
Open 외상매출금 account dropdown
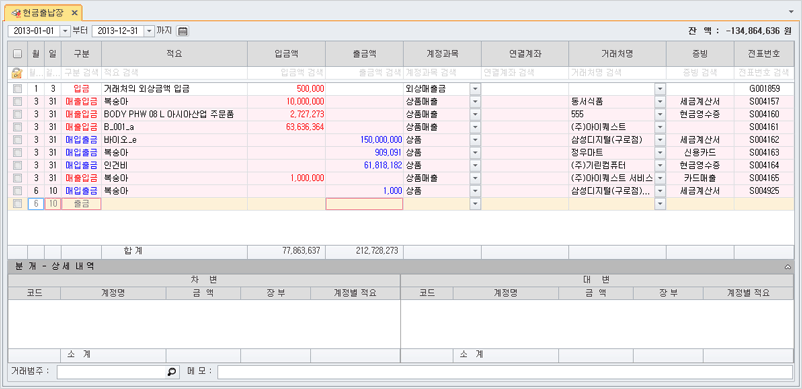[x=475, y=89]
